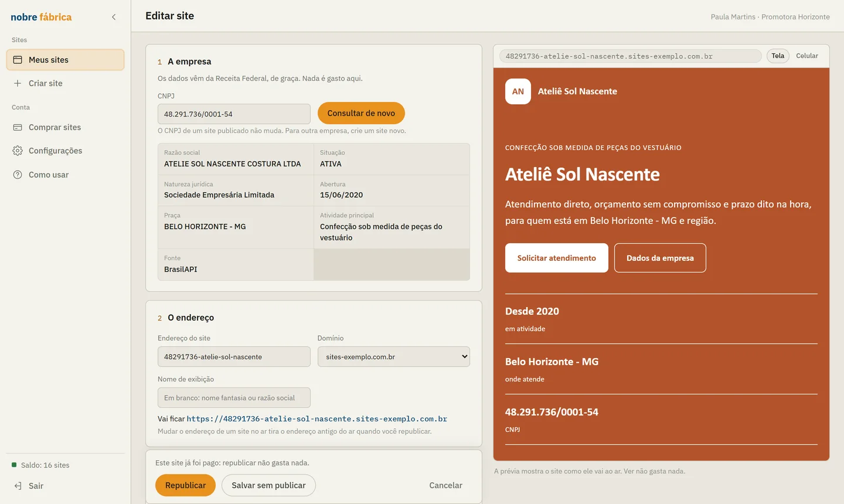
Task: Click BELO HORIZONTE - MG in the Praça cell
Action: coord(205,227)
